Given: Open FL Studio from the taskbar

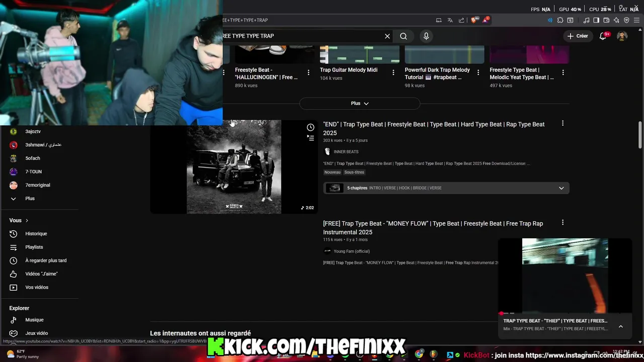Looking at the screenshot, I should (434, 354).
